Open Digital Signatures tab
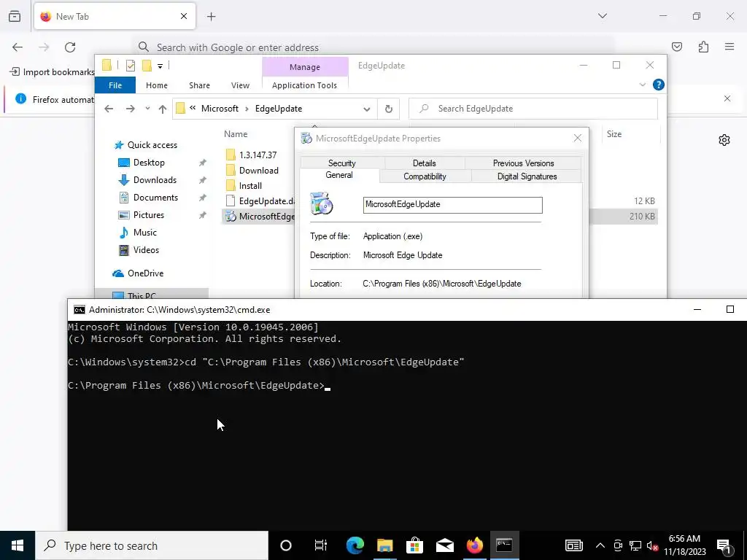The image size is (747, 560). click(x=527, y=176)
